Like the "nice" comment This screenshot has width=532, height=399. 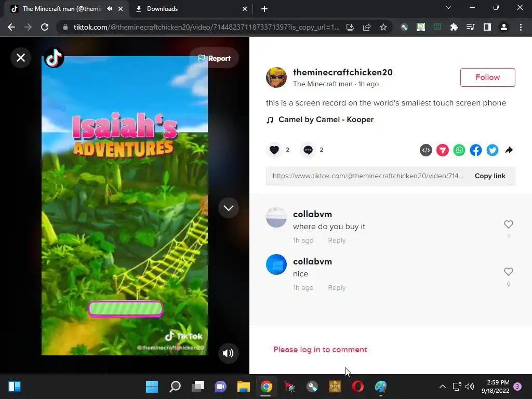pyautogui.click(x=508, y=271)
